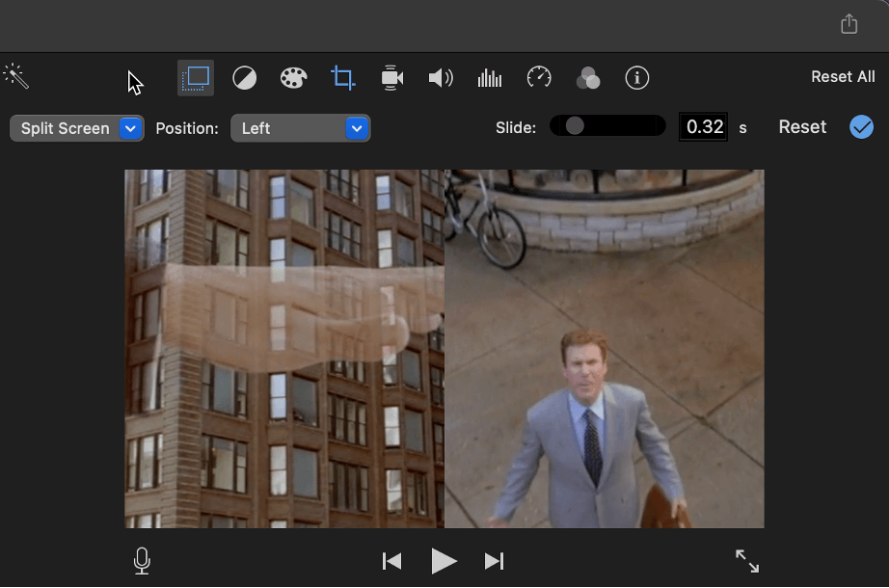889x588 pixels.
Task: Apply auto-enhance with the magic wand
Action: 15,76
